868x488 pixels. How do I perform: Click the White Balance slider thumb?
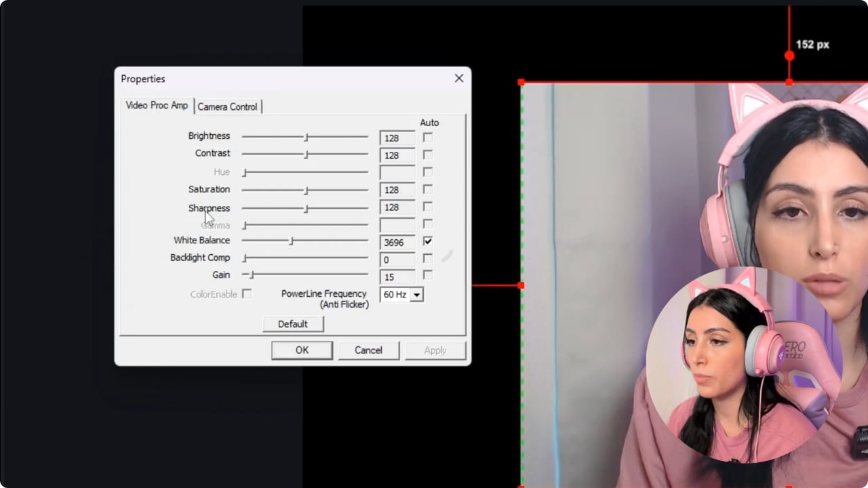click(292, 241)
